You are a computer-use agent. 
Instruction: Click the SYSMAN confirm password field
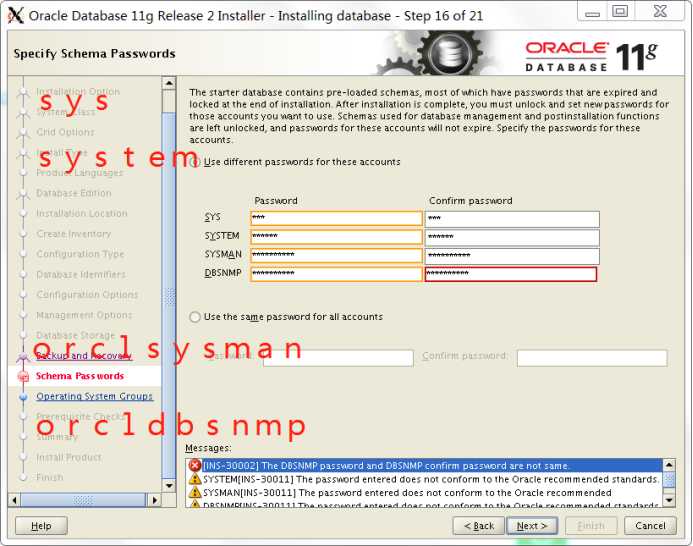click(512, 256)
